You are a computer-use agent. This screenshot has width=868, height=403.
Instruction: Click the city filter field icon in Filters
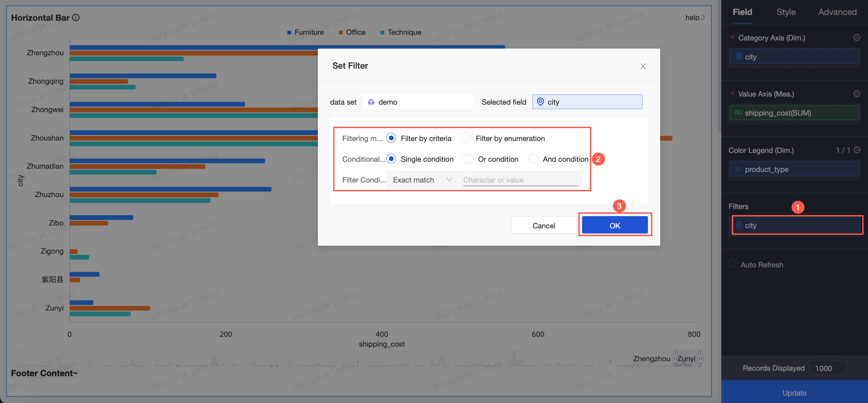tap(739, 225)
